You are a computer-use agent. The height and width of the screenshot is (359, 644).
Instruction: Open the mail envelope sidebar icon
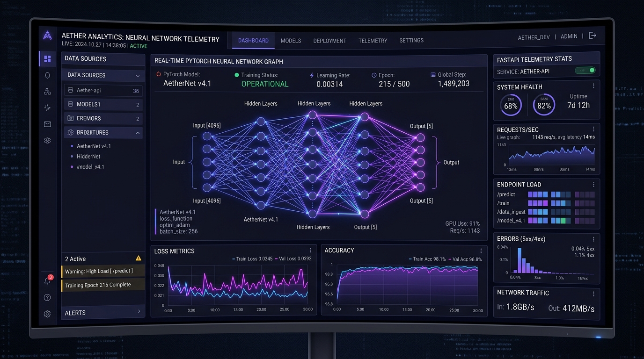47,124
